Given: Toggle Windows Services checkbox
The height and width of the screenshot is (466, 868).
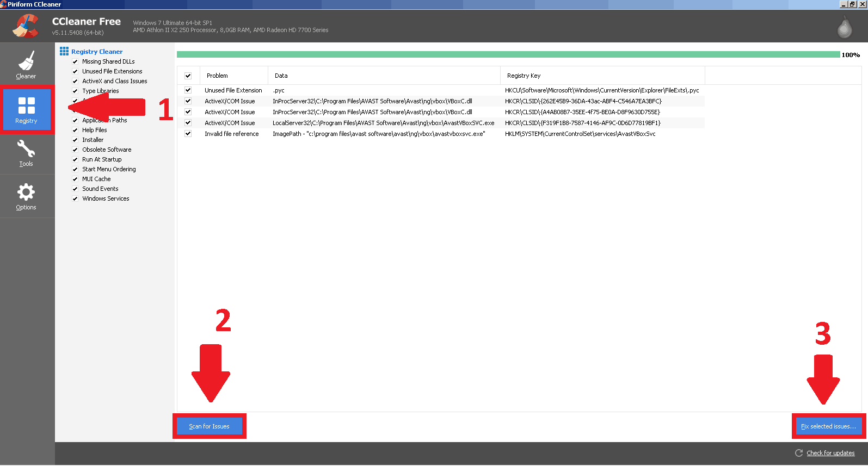Looking at the screenshot, I should click(75, 198).
